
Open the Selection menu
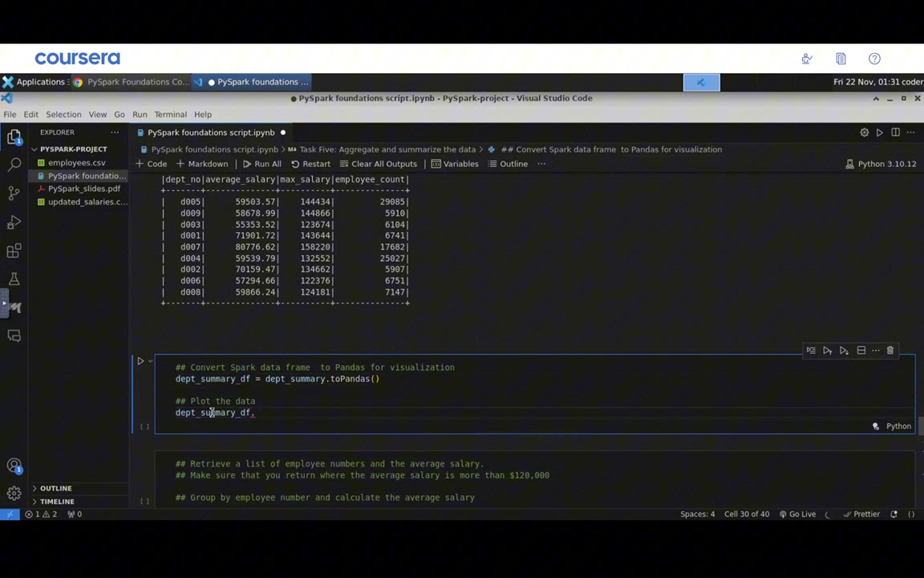click(x=63, y=115)
